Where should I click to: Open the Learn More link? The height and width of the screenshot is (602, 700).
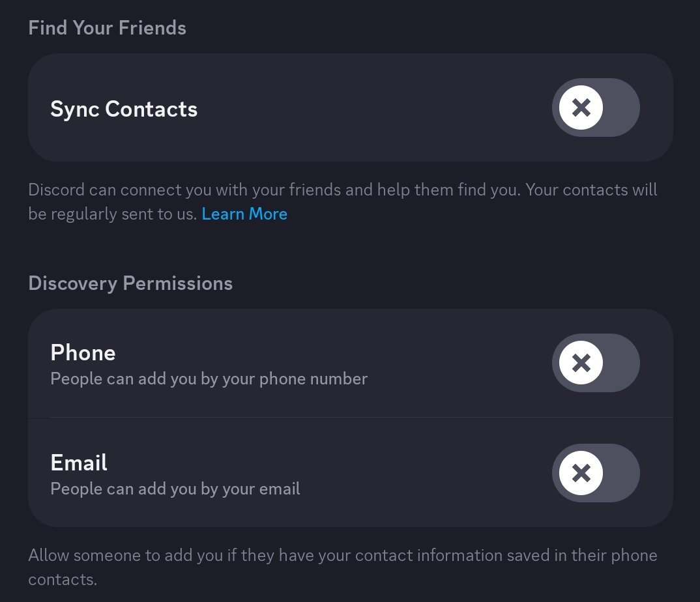(244, 214)
